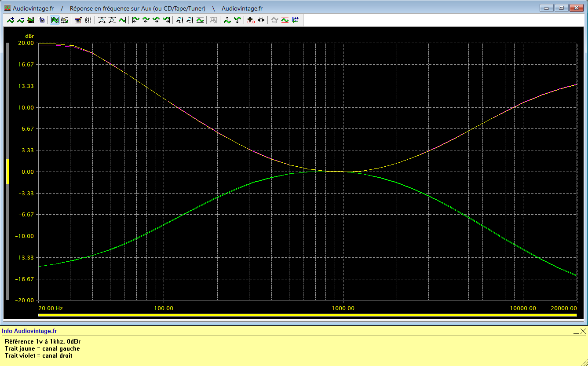Toggle the graph view button showing green waves
This screenshot has width=588, height=366.
[x=55, y=20]
